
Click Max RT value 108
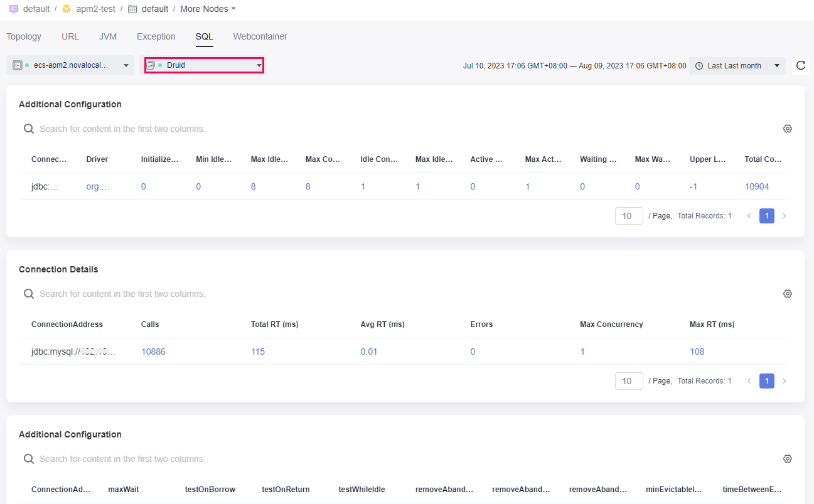coord(697,351)
